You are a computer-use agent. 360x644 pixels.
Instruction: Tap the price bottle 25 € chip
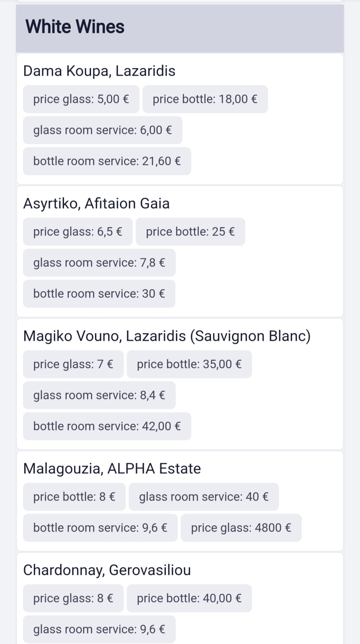pos(190,232)
